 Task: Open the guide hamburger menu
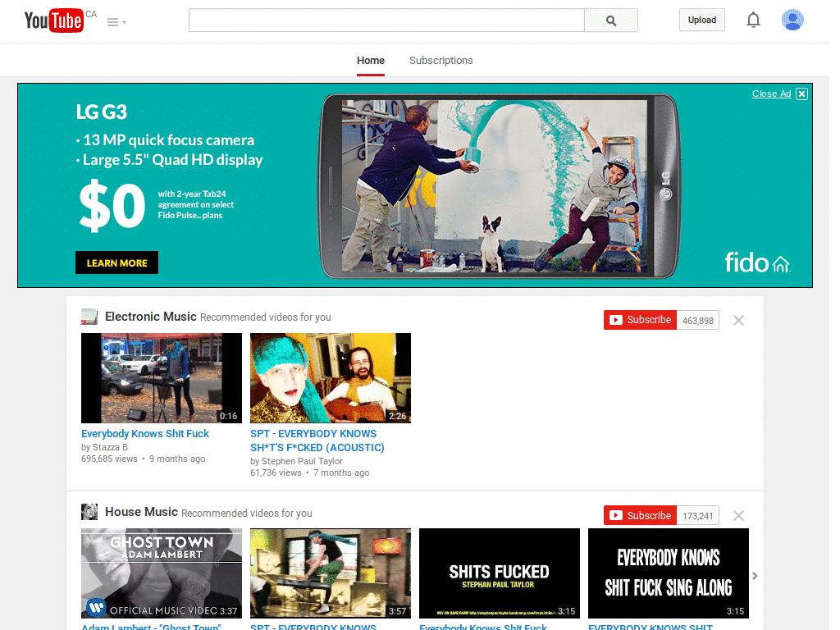coord(116,22)
